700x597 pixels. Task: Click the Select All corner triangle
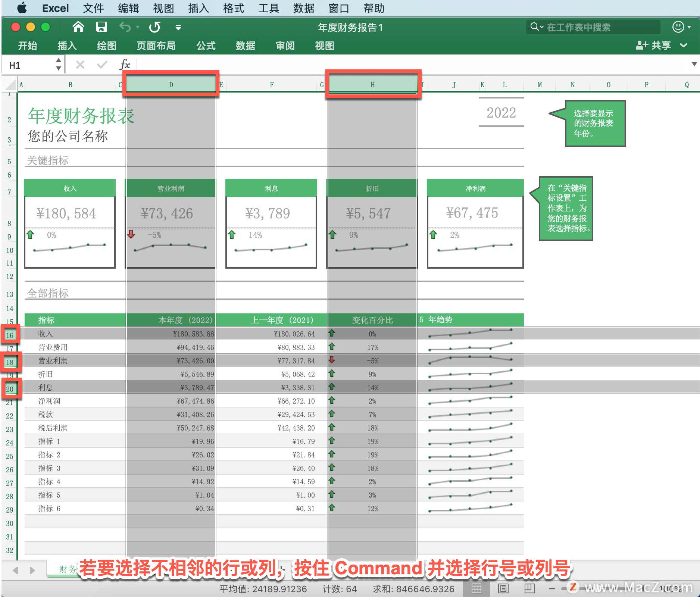tap(10, 85)
